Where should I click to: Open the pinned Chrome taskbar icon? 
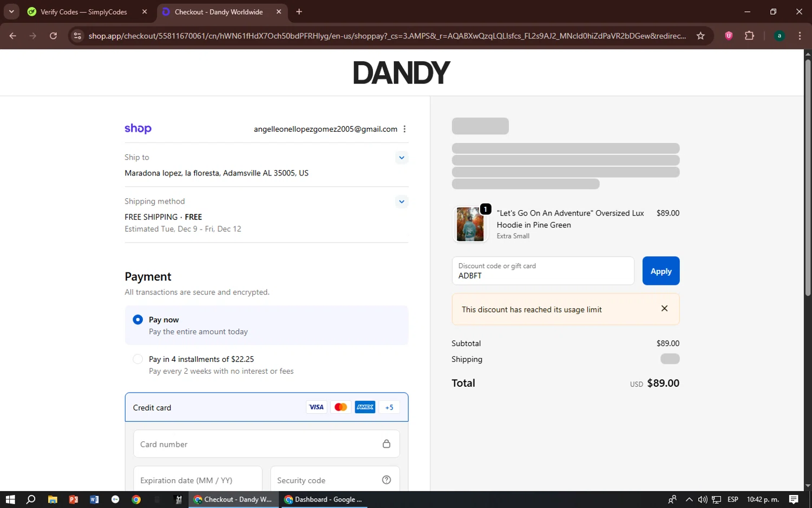[x=136, y=499]
